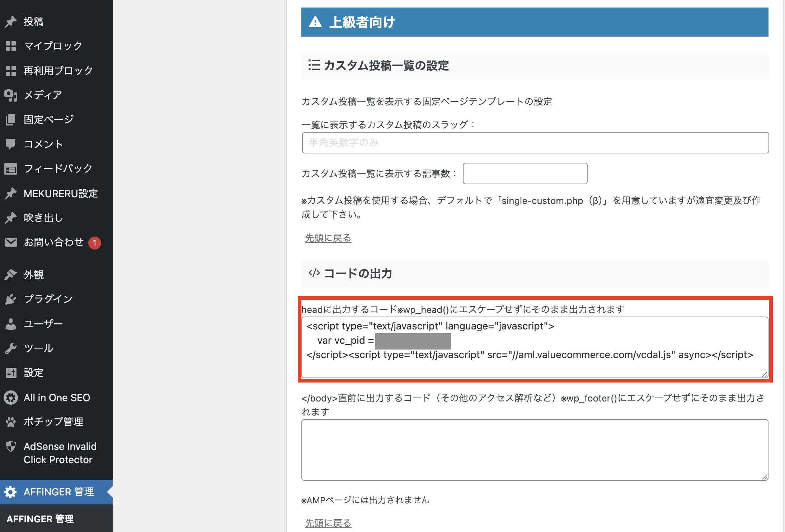Screen dimensions: 785x532
Task: Click 先頭に戻る link under custom post settings
Action: 328,238
